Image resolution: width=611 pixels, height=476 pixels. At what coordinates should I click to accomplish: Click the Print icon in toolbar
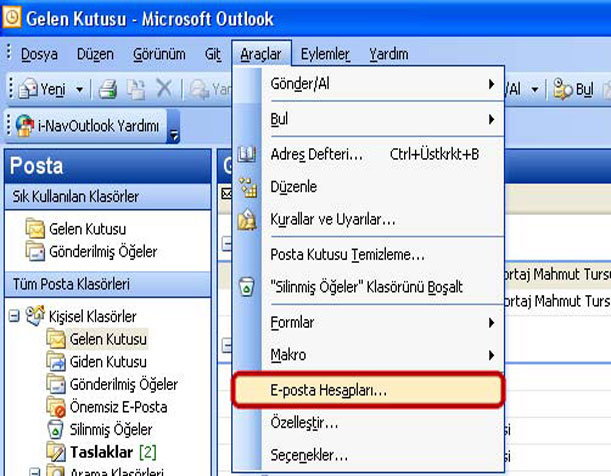pyautogui.click(x=108, y=89)
